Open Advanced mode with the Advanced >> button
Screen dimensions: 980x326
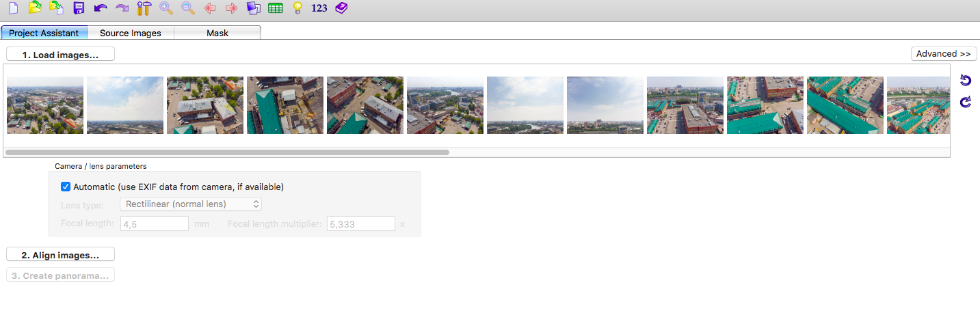pos(944,53)
